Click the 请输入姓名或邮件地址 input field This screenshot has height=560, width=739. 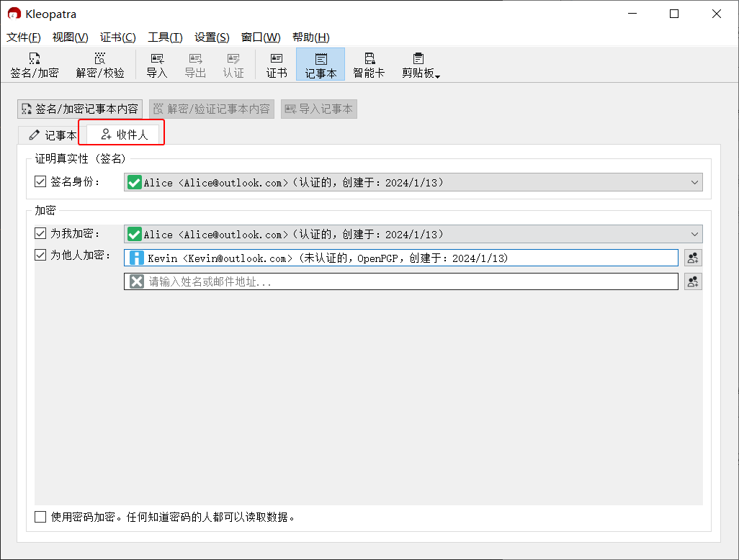[401, 281]
